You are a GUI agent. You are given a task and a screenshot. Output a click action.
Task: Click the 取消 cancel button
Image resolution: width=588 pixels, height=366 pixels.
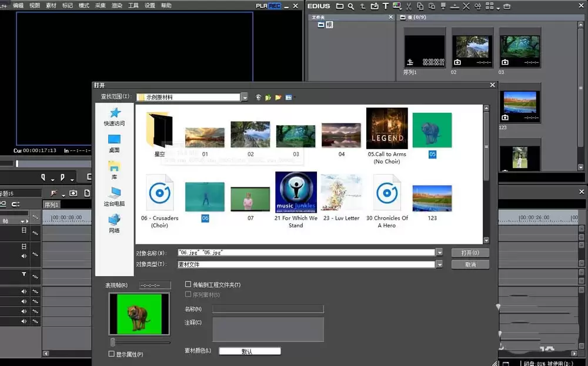(x=470, y=264)
